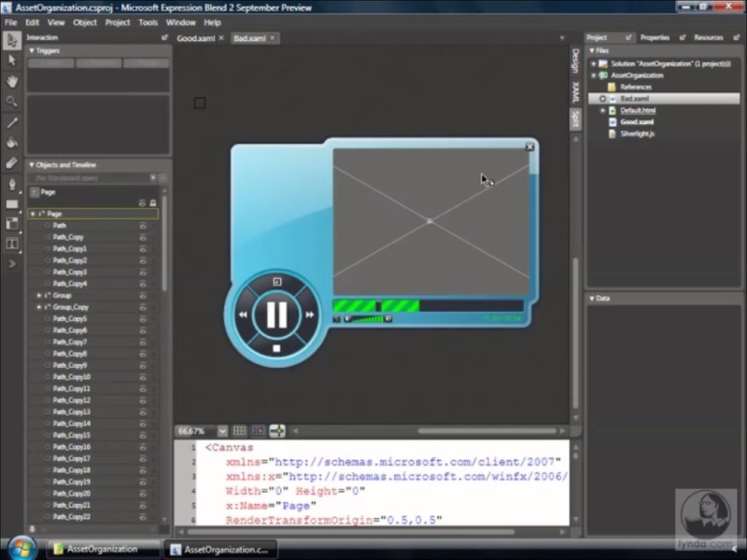The width and height of the screenshot is (747, 560).
Task: Select the TextBlock tool
Action: (x=12, y=244)
